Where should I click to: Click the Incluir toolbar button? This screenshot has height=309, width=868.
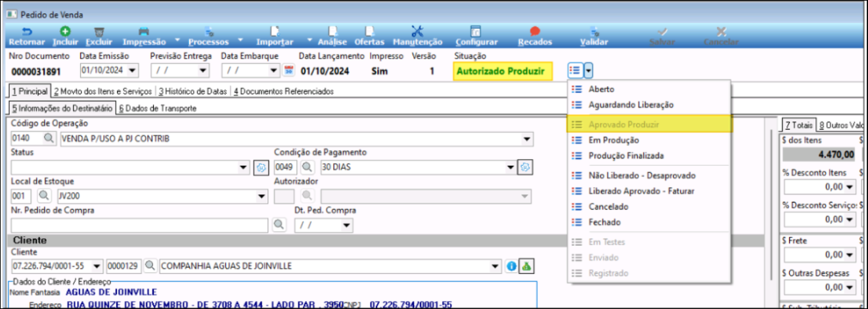(x=65, y=36)
